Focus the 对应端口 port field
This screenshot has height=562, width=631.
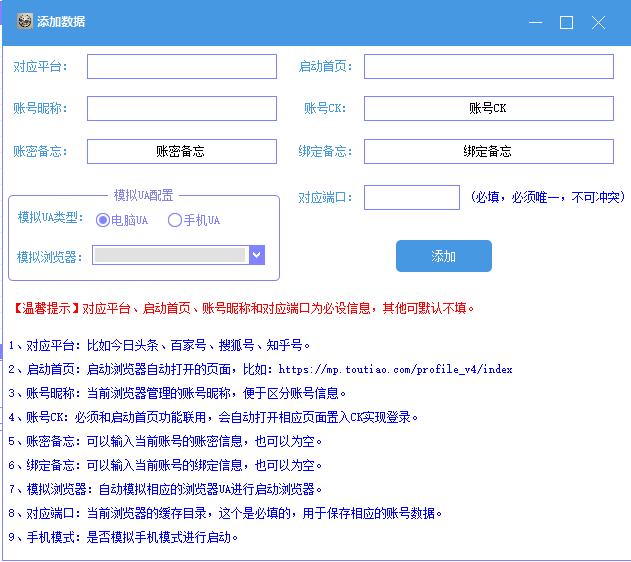click(x=412, y=198)
